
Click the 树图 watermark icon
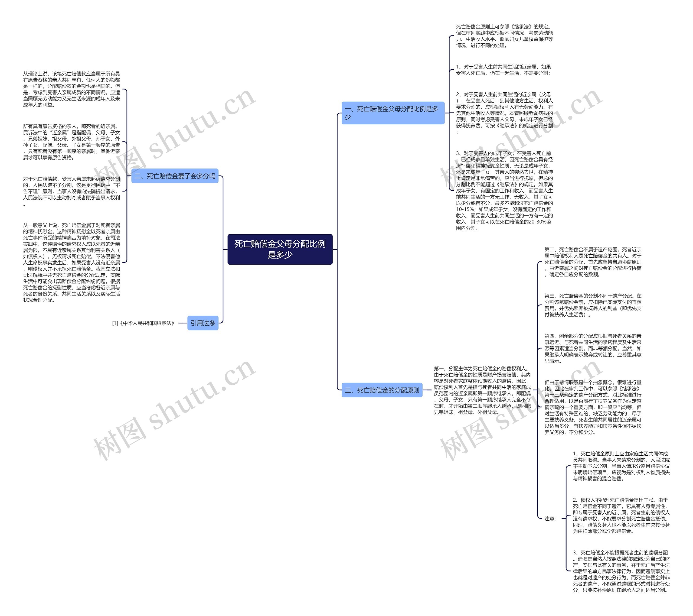click(119, 440)
